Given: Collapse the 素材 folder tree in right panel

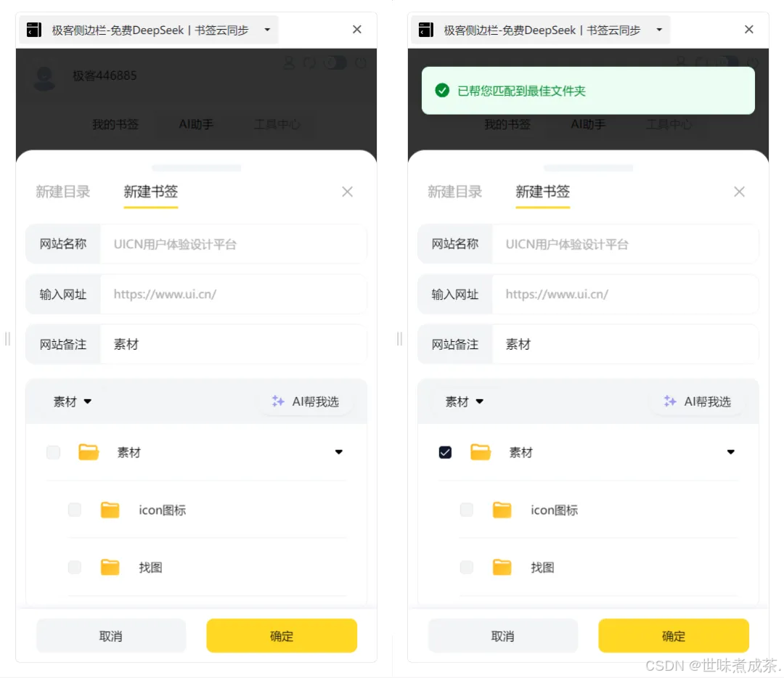Looking at the screenshot, I should 731,452.
